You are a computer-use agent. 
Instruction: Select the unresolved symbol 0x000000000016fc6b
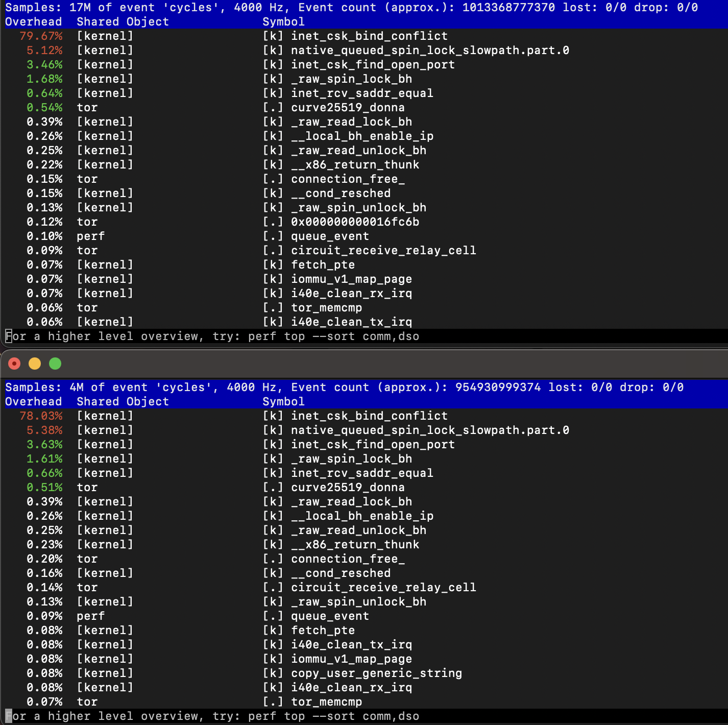pyautogui.click(x=355, y=222)
